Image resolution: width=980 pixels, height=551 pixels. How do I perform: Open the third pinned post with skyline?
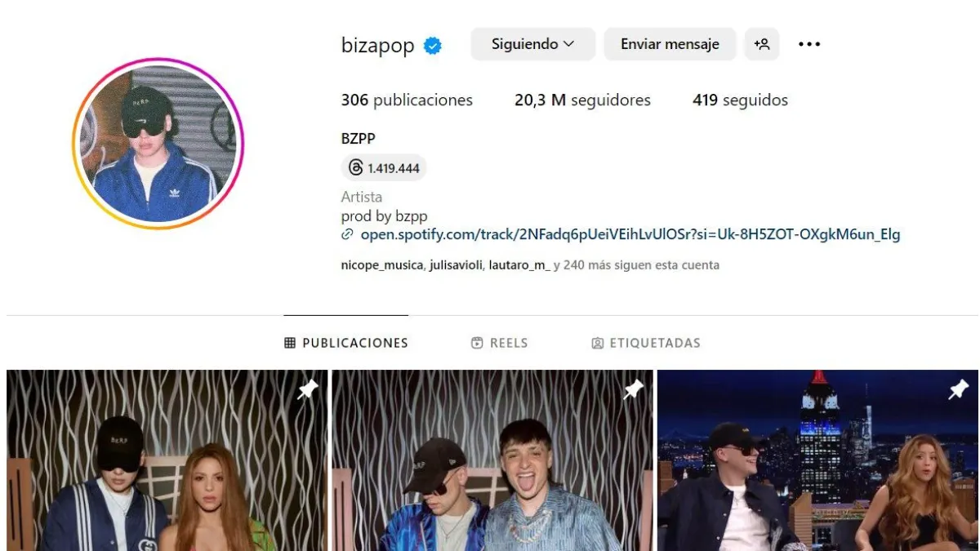[817, 460]
